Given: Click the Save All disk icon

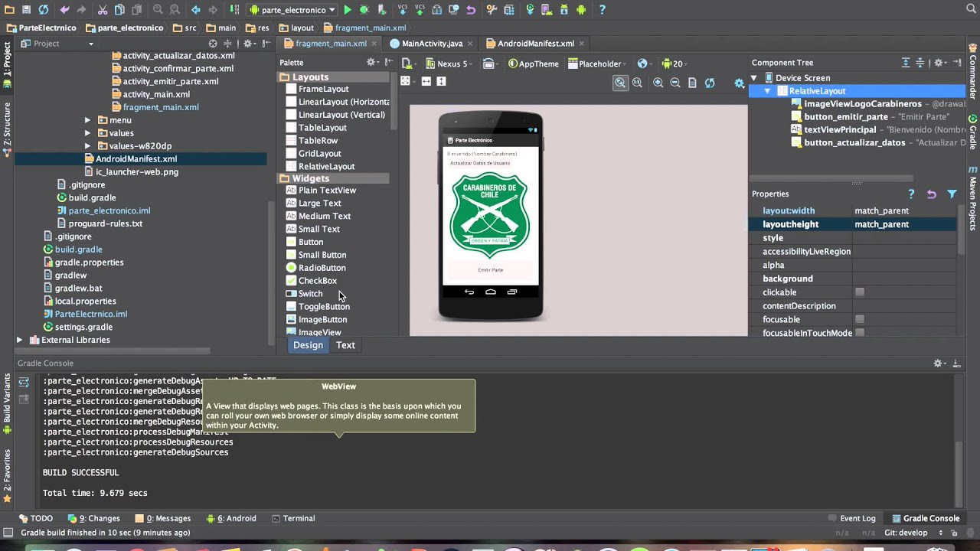Looking at the screenshot, I should point(26,10).
